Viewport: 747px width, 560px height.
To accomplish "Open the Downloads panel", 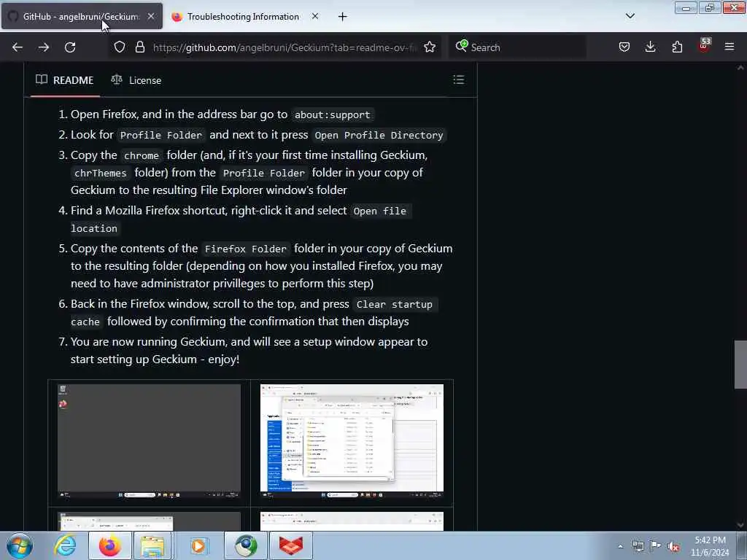I will (650, 47).
